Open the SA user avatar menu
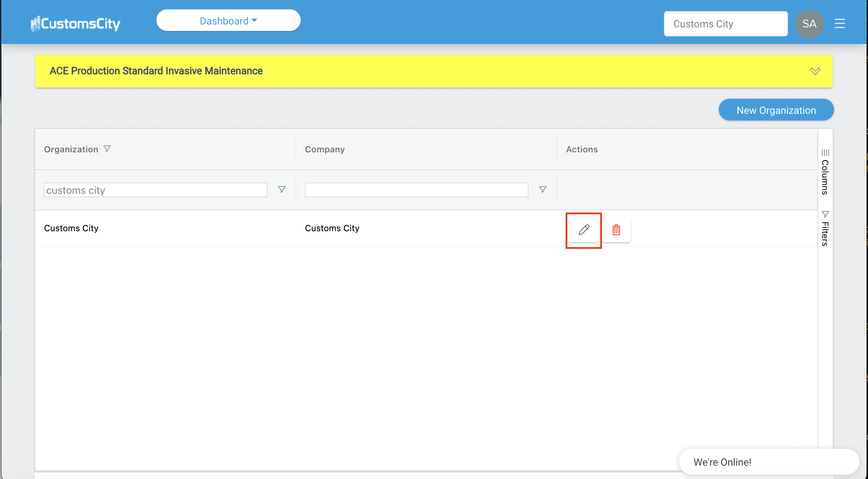868x479 pixels. point(809,24)
